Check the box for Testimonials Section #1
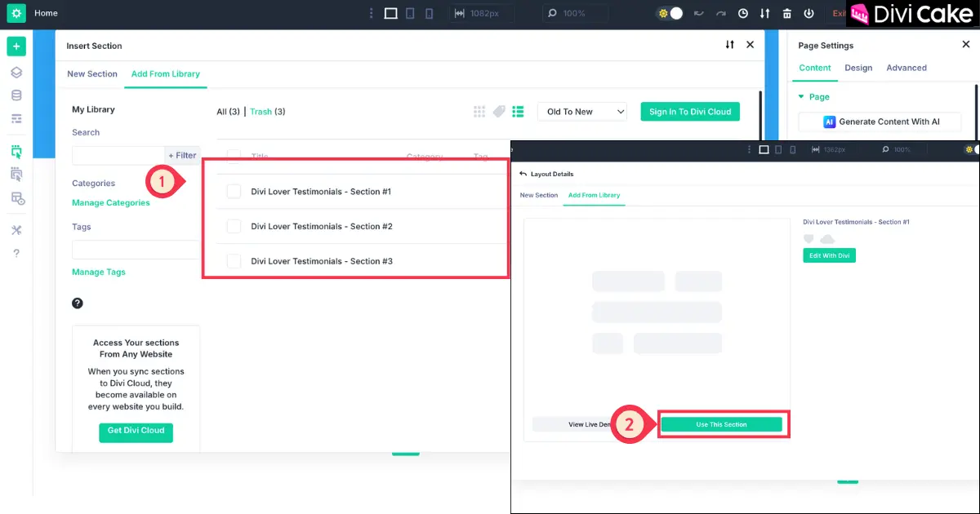Image resolution: width=980 pixels, height=514 pixels. 234,192
